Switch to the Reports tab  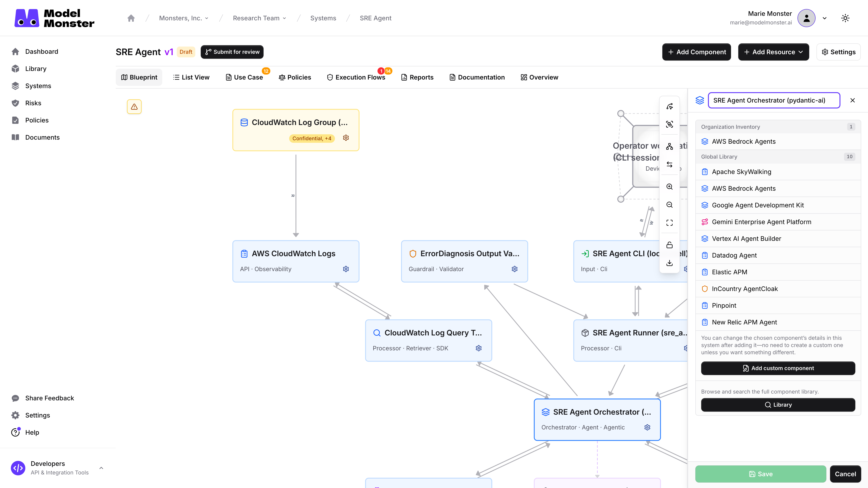(417, 77)
